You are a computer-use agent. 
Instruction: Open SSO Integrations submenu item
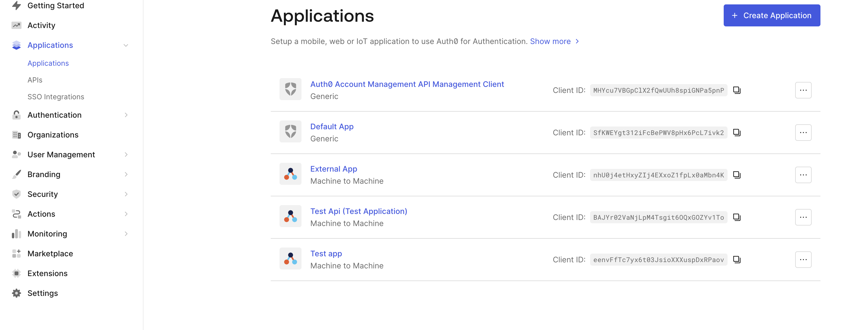(56, 97)
